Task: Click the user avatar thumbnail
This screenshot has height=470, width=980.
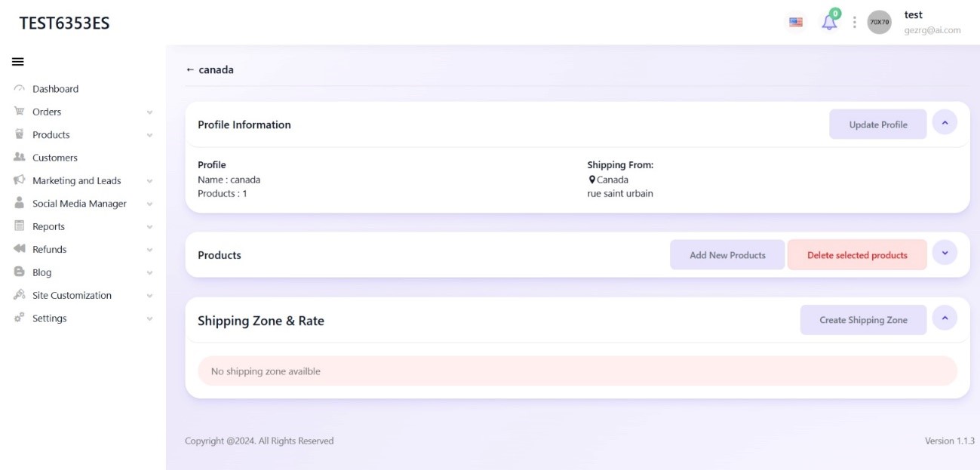Action: pyautogui.click(x=879, y=22)
